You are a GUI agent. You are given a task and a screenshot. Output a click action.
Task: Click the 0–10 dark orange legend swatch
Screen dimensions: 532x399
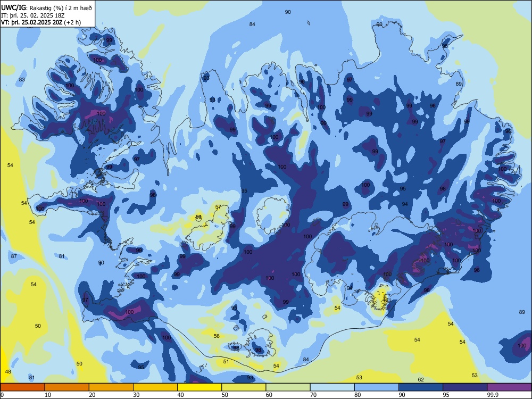(x=22, y=387)
